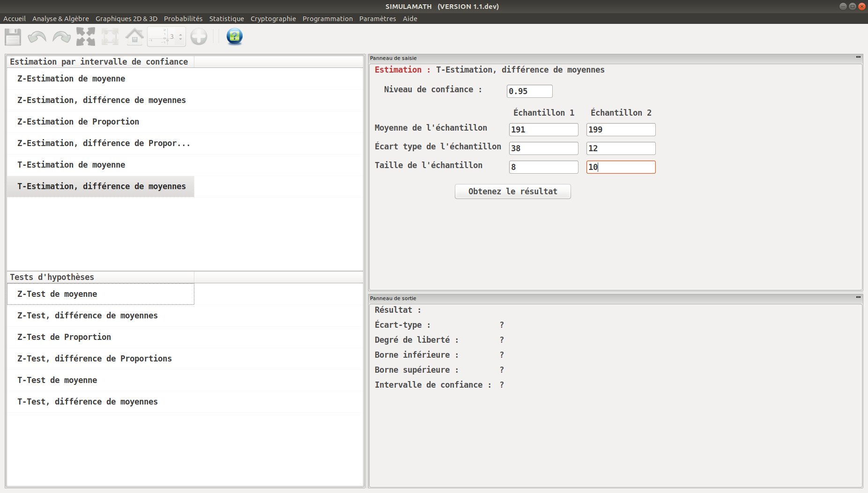The width and height of the screenshot is (868, 493).
Task: Select Z-Estimation de moyenne
Action: tap(101, 79)
